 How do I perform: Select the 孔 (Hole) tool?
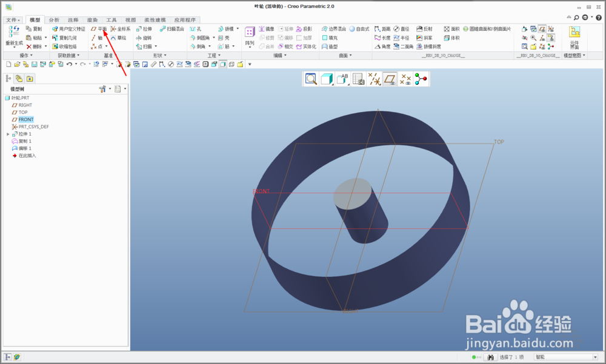196,29
